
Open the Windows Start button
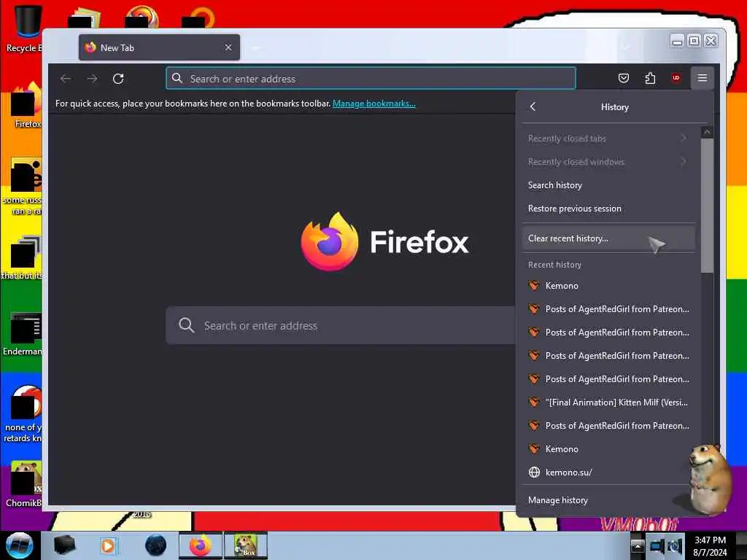[20, 545]
